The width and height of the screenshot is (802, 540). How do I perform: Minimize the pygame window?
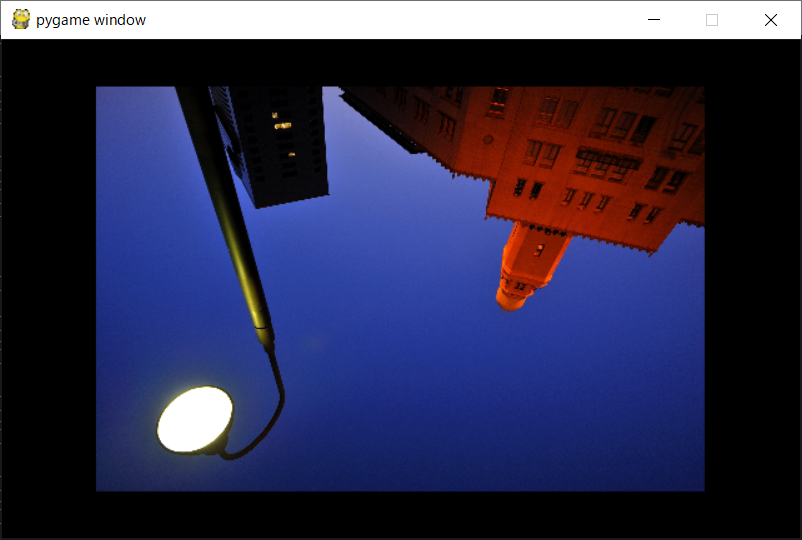pos(654,20)
